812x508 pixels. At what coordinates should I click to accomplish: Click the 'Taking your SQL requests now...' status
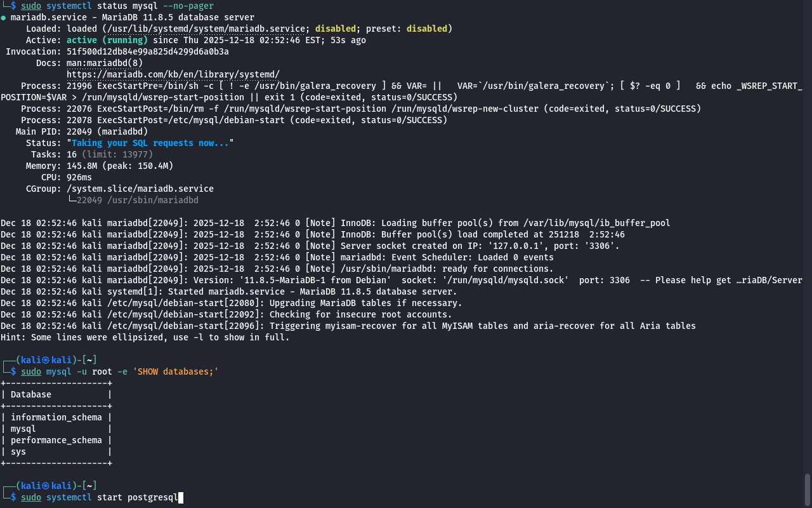point(150,143)
